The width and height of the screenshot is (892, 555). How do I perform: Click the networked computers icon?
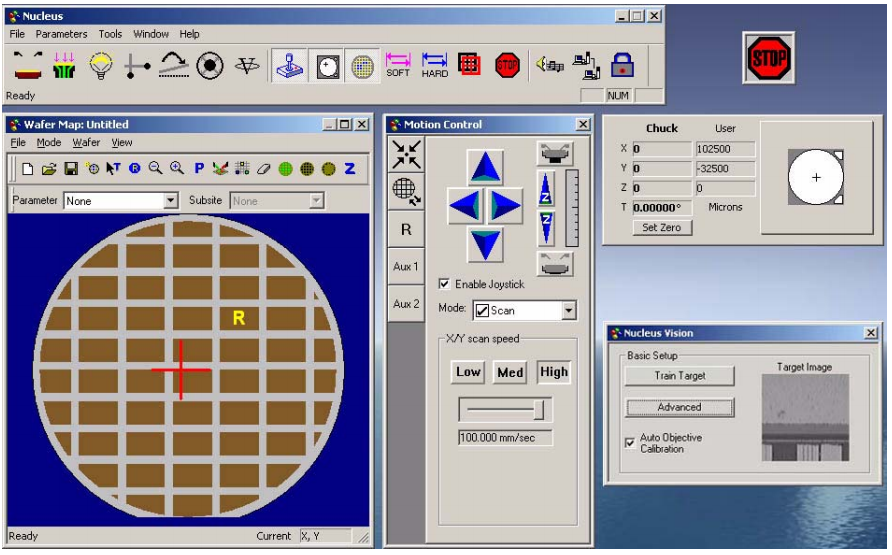[x=586, y=65]
